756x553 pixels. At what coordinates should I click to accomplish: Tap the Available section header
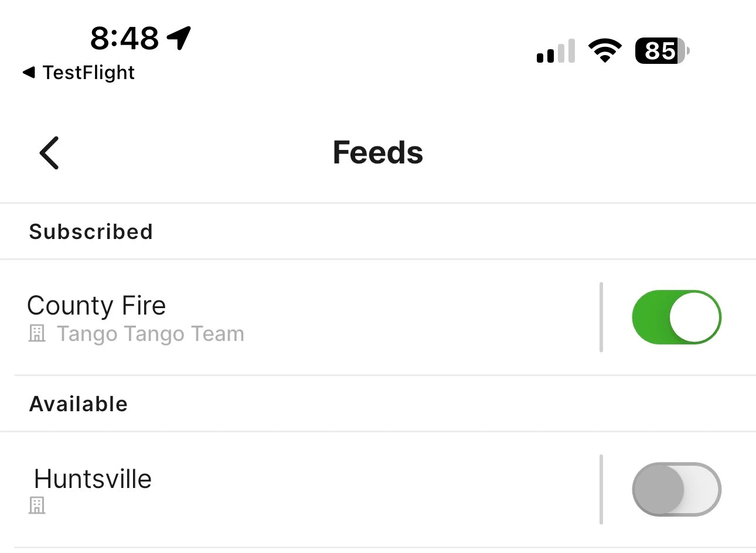pyautogui.click(x=79, y=404)
